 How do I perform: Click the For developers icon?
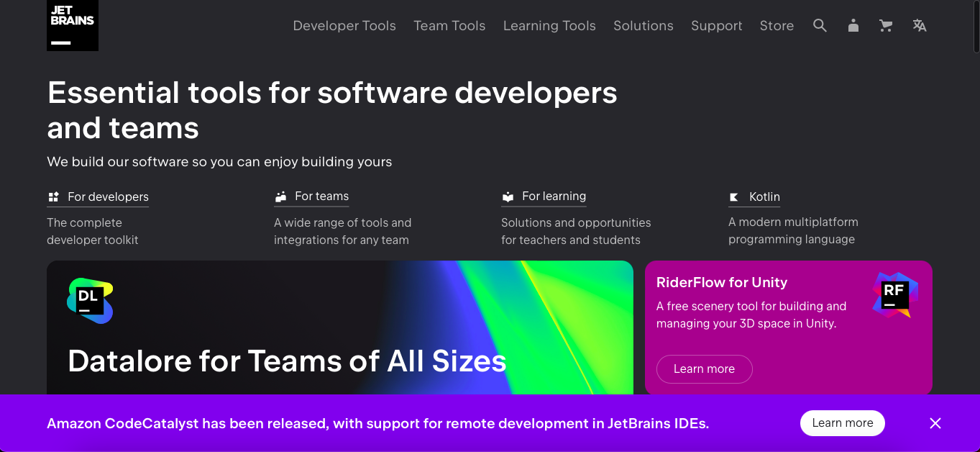[53, 196]
